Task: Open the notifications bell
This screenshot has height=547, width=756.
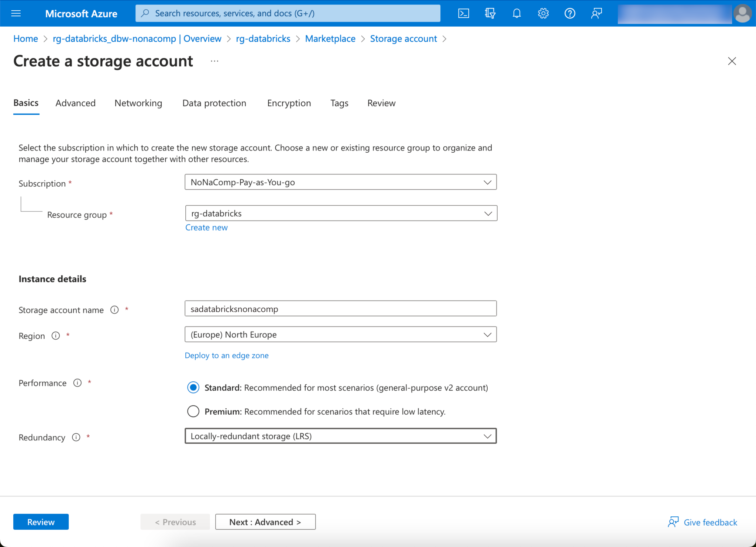Action: click(516, 14)
